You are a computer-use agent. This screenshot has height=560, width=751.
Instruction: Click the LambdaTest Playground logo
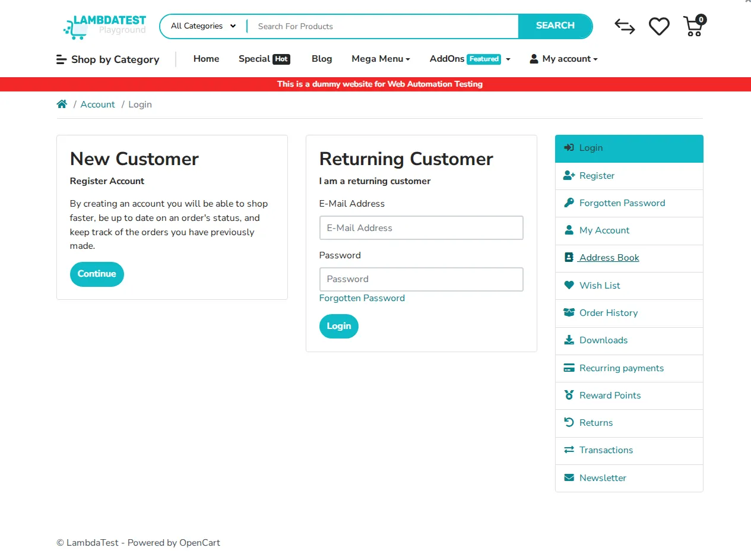(104, 27)
